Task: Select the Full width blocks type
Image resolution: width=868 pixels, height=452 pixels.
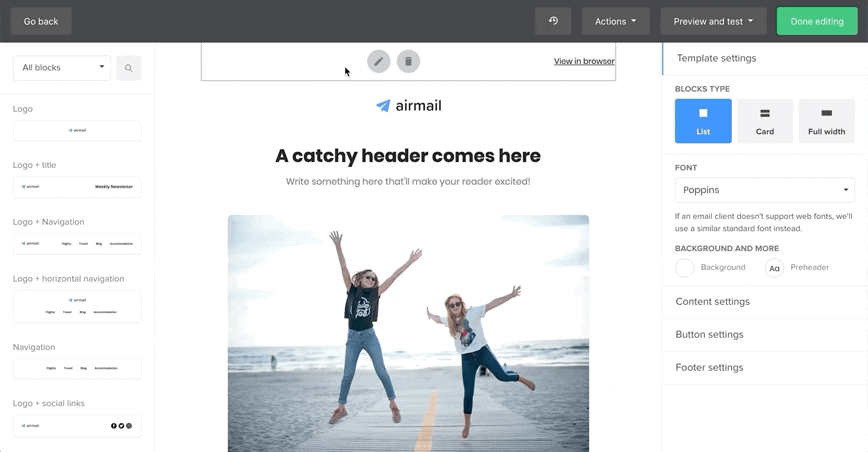Action: pos(827,121)
